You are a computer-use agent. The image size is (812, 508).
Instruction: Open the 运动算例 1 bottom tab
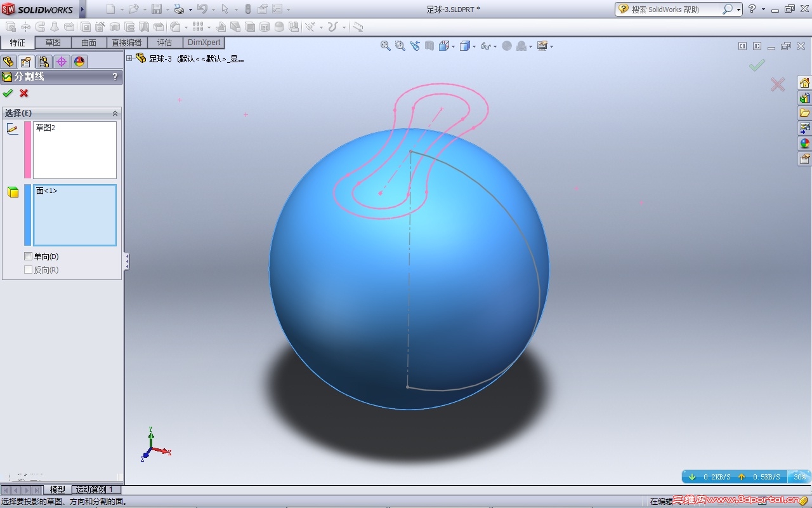pyautogui.click(x=95, y=490)
